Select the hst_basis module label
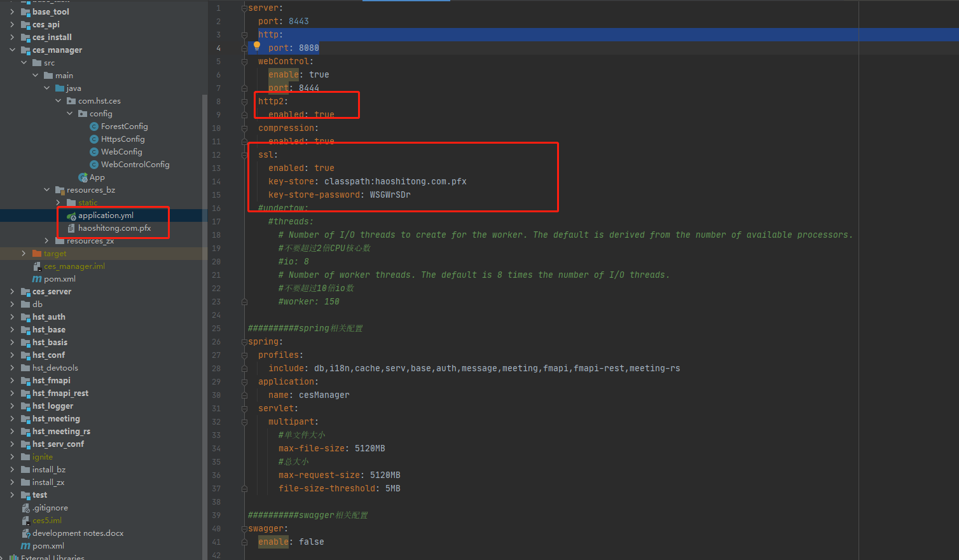The image size is (959, 560). coord(50,343)
